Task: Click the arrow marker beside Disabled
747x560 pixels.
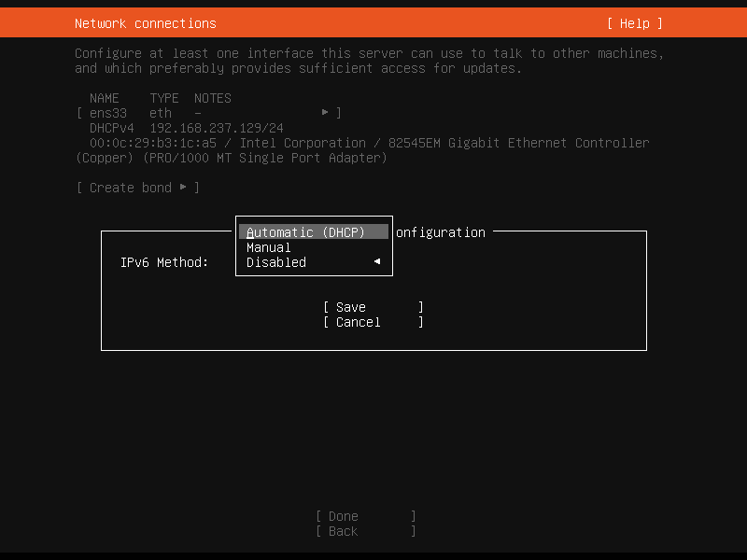Action: point(377,261)
